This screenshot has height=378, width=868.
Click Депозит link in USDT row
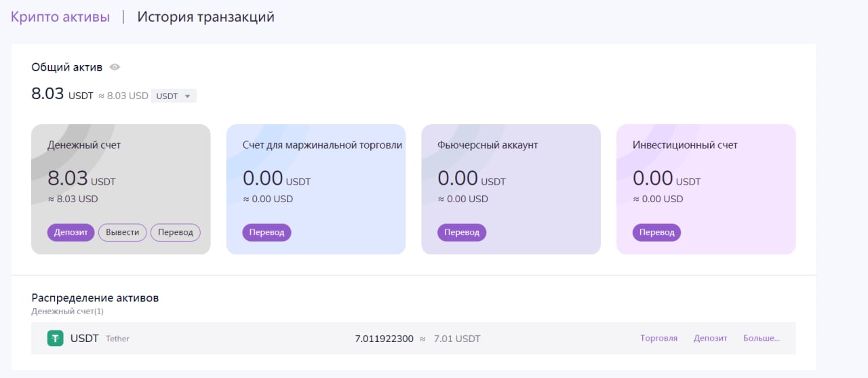click(x=710, y=338)
